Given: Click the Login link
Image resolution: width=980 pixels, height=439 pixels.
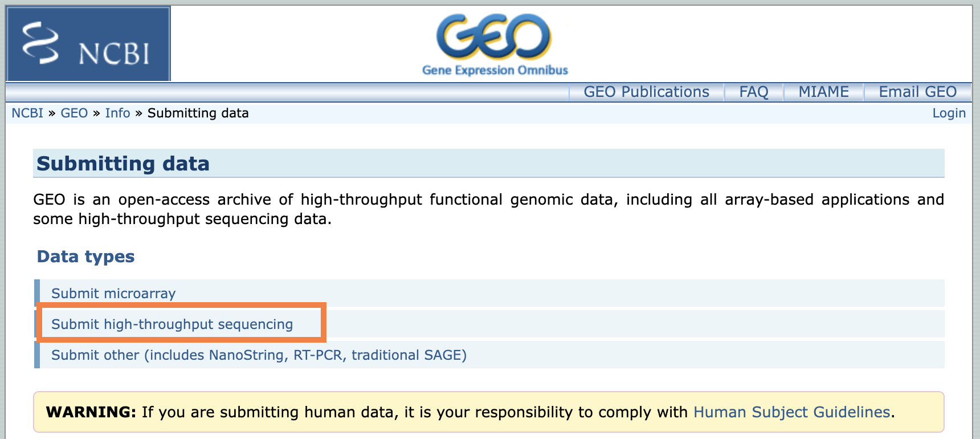Looking at the screenshot, I should [x=949, y=113].
